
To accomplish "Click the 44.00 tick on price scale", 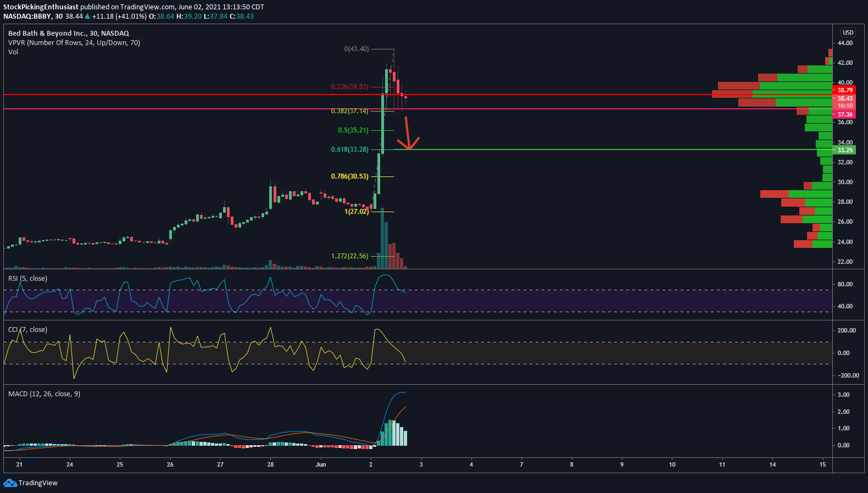I will coord(845,43).
